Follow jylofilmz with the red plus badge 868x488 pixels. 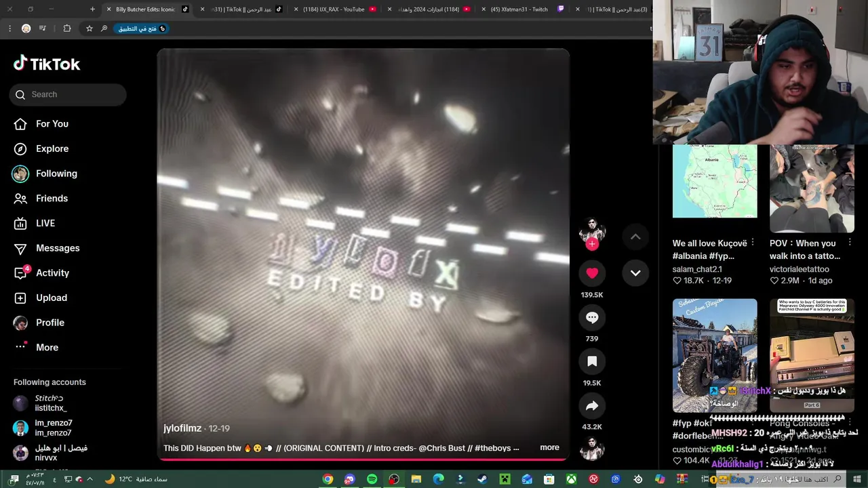[x=592, y=245]
